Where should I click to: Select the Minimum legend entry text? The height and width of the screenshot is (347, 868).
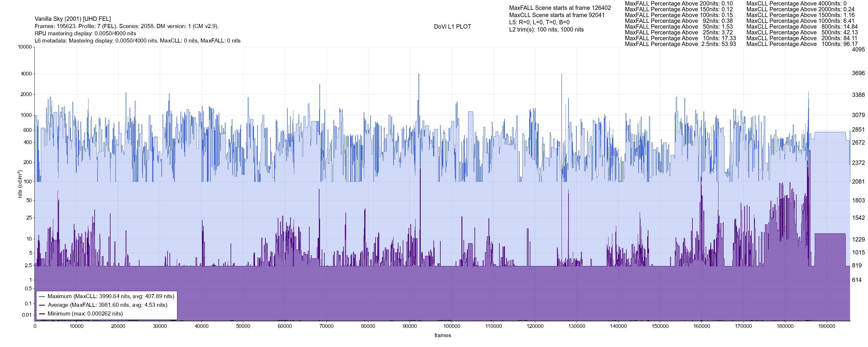[85, 314]
